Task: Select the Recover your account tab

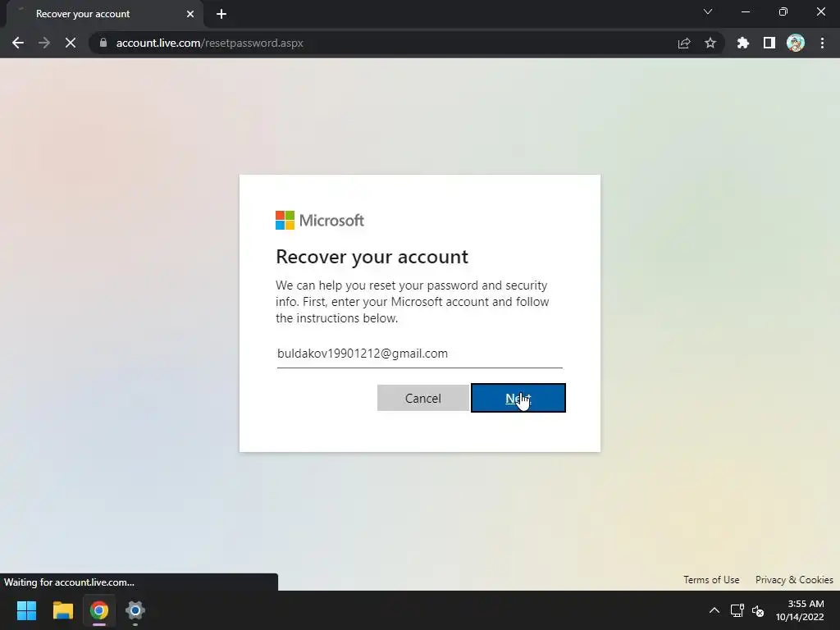Action: click(104, 14)
